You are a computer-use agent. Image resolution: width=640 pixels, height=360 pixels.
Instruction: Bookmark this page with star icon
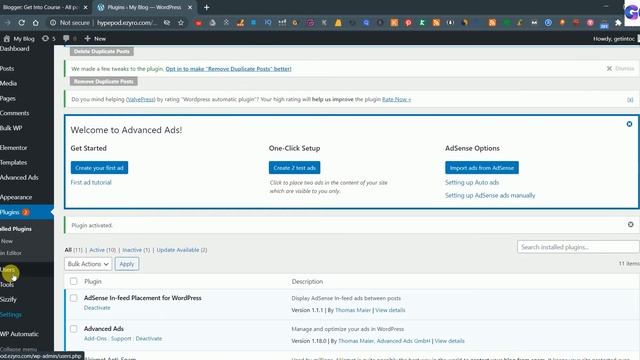click(181, 23)
